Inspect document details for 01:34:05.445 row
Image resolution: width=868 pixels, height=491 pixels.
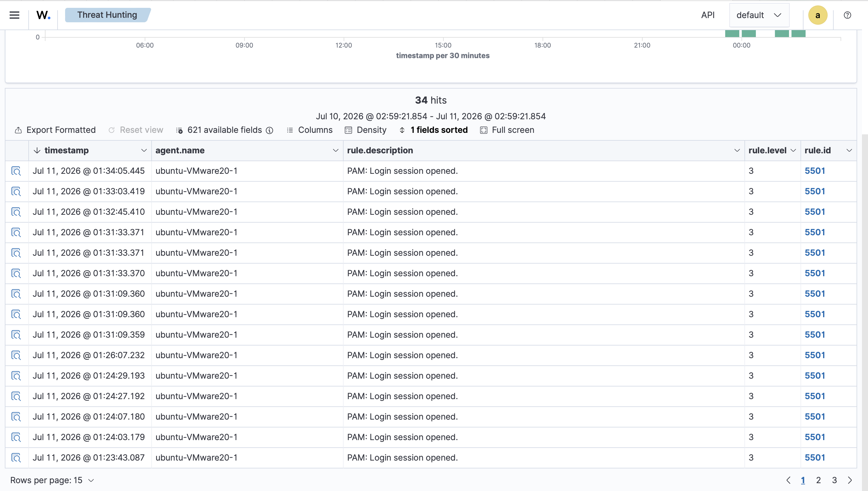coord(16,171)
